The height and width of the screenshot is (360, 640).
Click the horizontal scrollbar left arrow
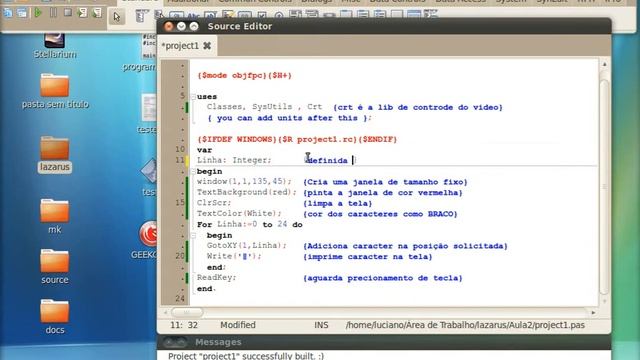[166, 312]
